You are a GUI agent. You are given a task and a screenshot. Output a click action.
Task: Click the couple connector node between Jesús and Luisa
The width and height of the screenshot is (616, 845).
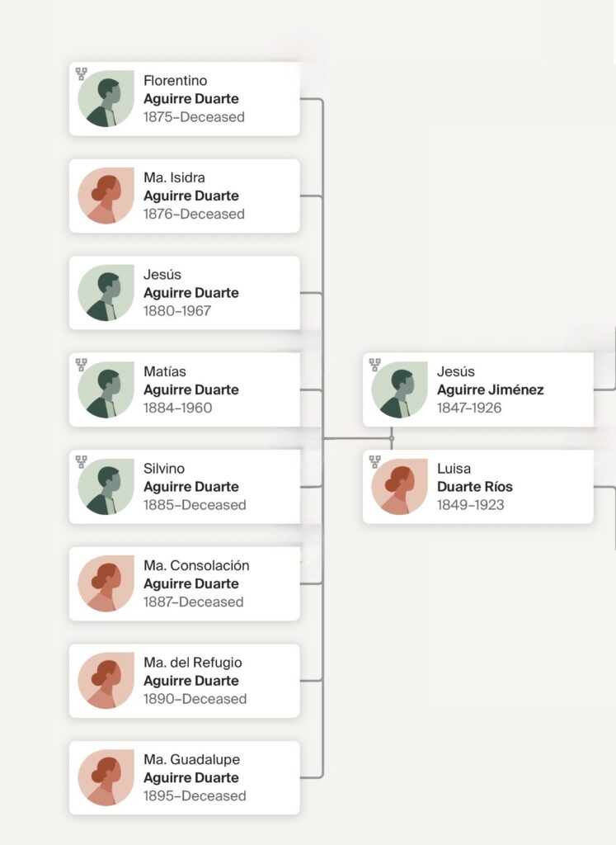[x=392, y=438]
